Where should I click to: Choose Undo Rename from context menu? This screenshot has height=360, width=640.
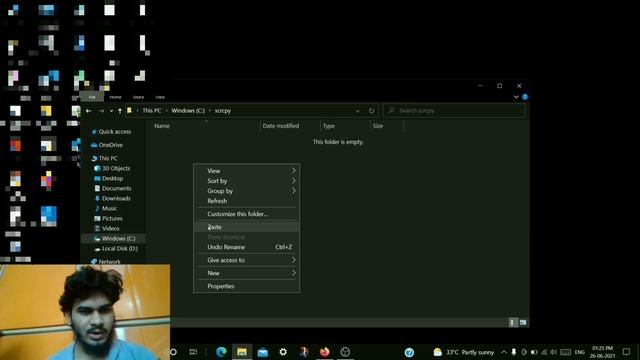247,247
